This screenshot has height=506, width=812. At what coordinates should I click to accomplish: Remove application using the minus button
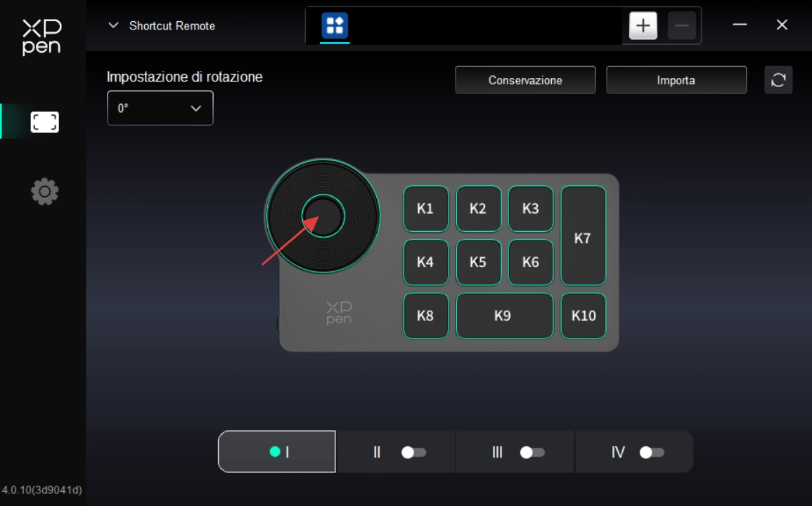[681, 26]
